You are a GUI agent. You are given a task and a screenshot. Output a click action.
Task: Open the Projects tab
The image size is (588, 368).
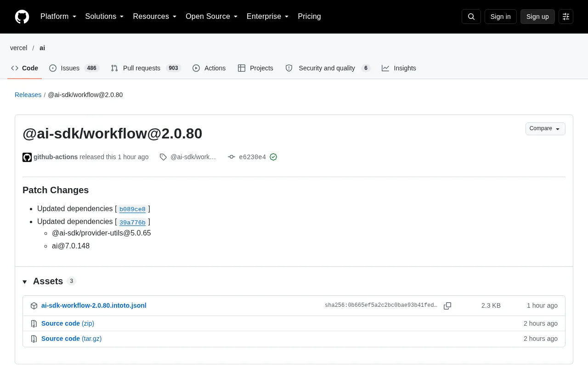pos(255,68)
